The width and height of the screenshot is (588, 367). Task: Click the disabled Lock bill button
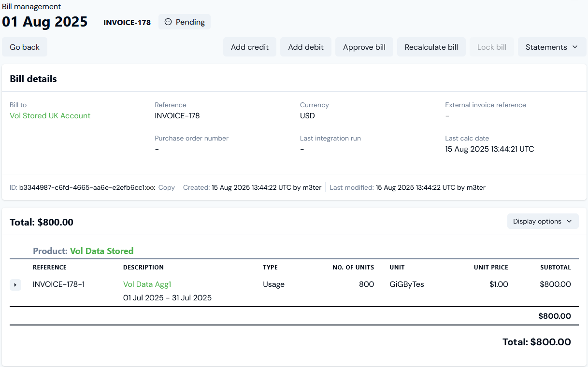(x=492, y=47)
